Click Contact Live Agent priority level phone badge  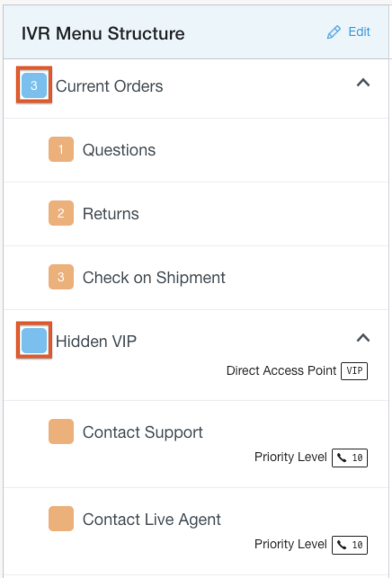coord(350,545)
